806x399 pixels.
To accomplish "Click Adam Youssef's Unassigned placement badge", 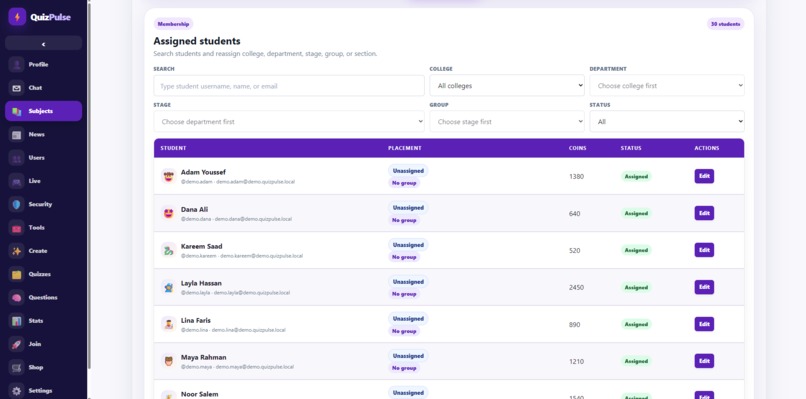I will pos(408,171).
